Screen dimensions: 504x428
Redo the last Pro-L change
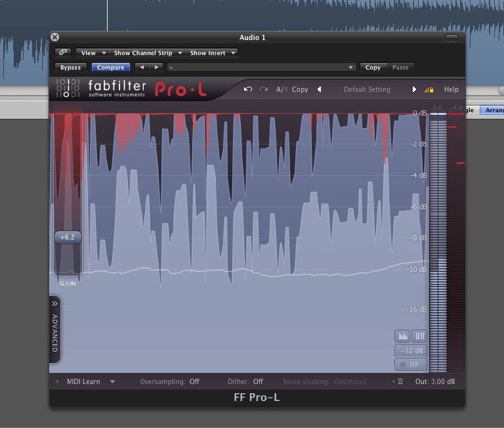click(x=264, y=89)
